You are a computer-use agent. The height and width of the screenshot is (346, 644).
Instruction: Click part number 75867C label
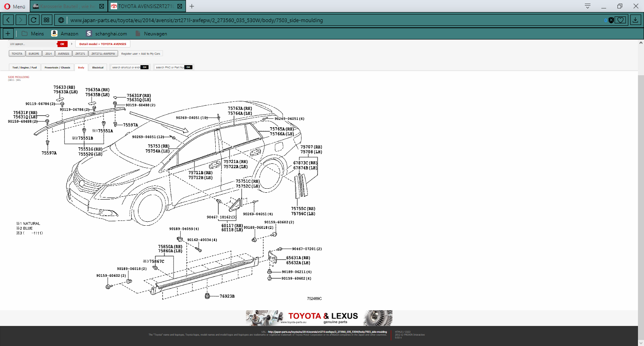[157, 262]
